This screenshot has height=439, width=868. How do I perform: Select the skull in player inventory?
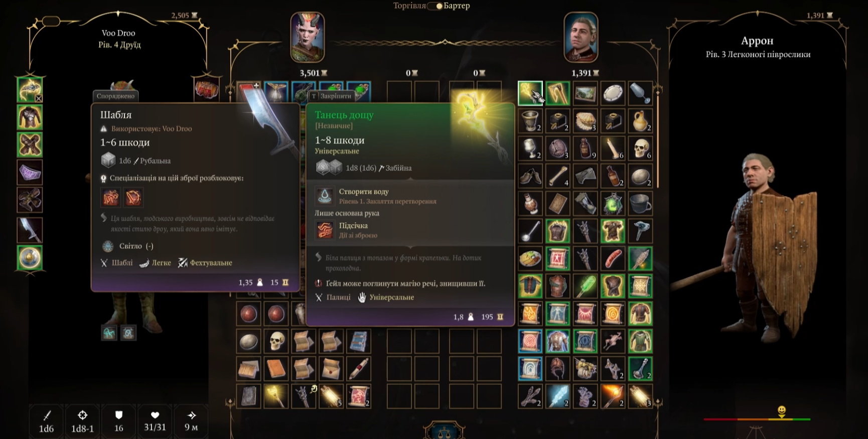[276, 341]
